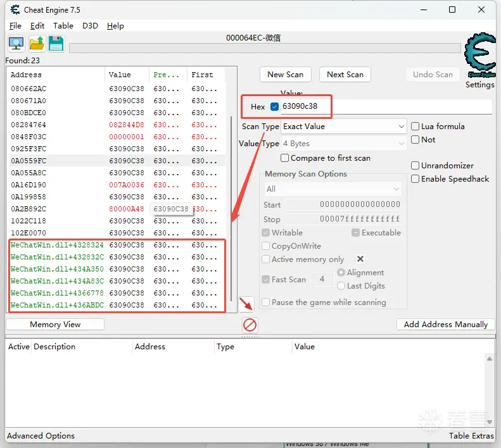Check Active memory only
The width and height of the screenshot is (501, 448).
coord(265,259)
